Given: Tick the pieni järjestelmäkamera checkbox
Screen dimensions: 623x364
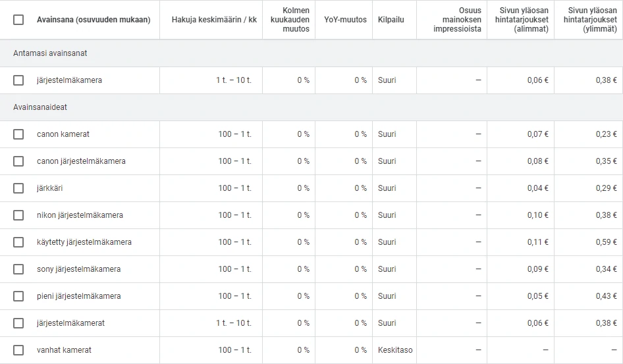Looking at the screenshot, I should 18,296.
